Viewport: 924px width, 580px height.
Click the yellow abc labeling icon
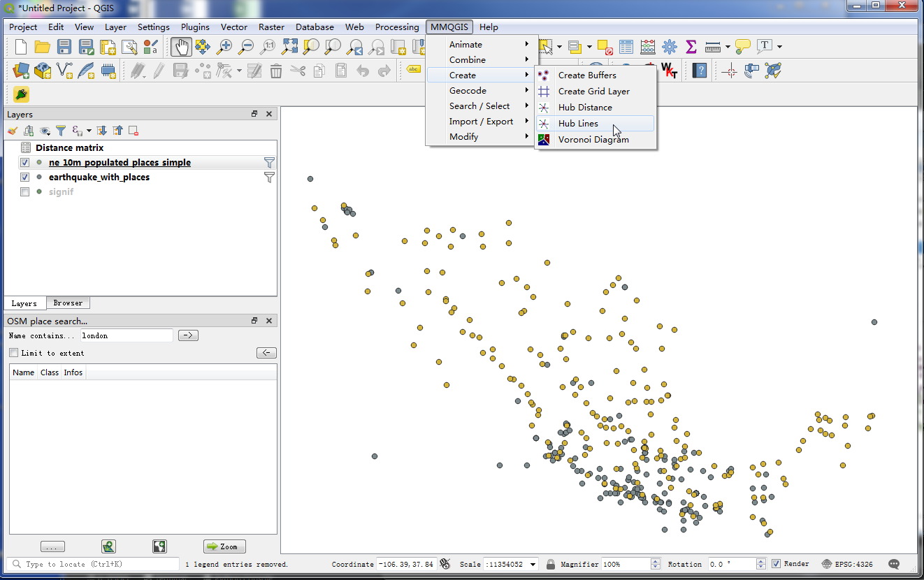coord(413,69)
